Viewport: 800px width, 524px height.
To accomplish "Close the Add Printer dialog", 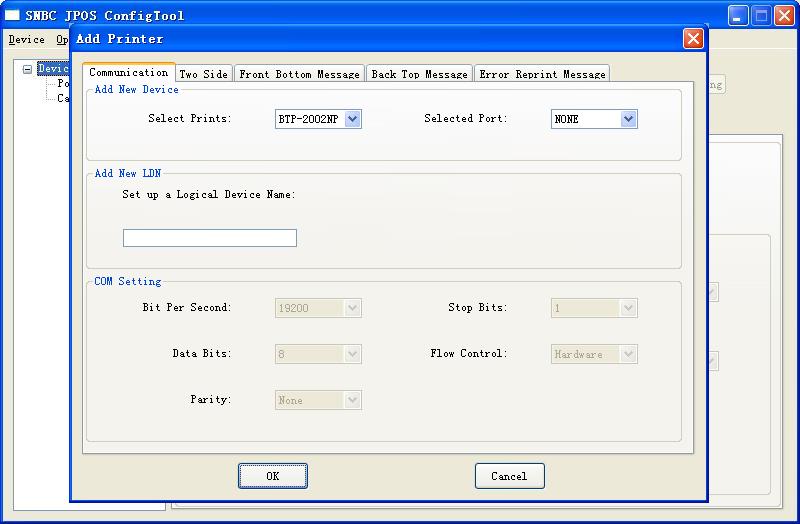I will click(693, 38).
